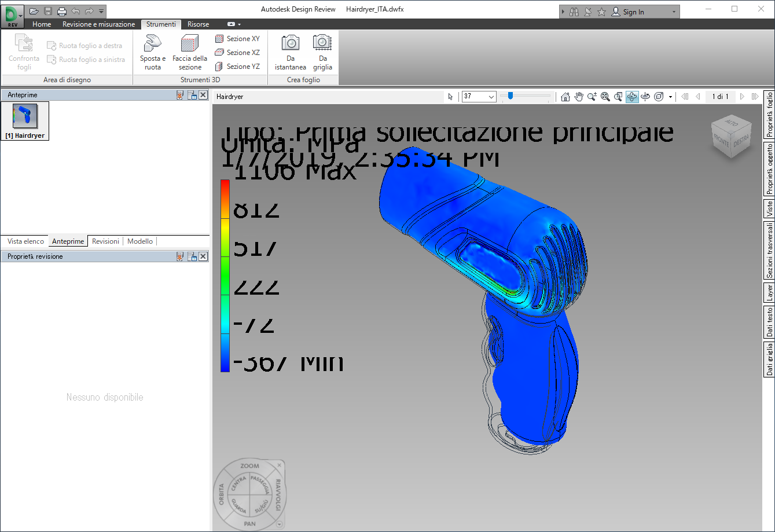
Task: Open the SteeringWheels options dropdown arrow
Action: [671, 97]
